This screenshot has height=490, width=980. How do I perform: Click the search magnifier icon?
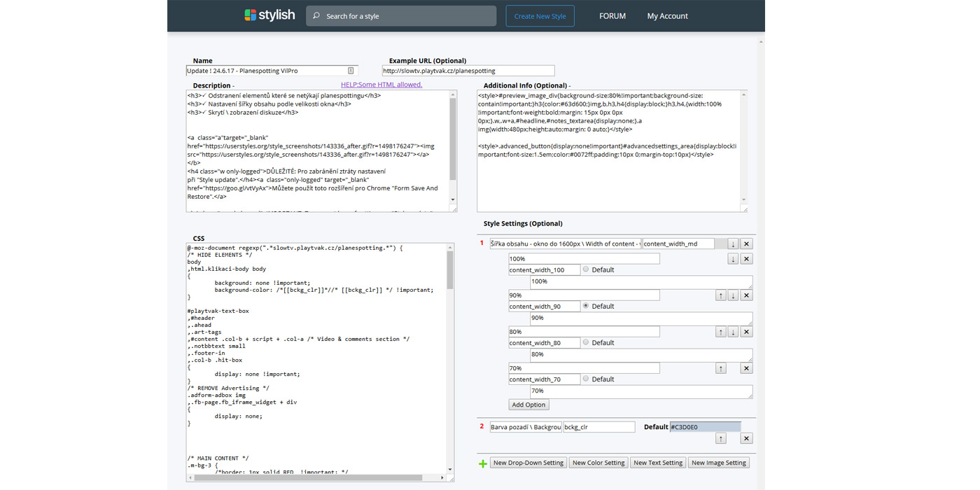(x=316, y=16)
